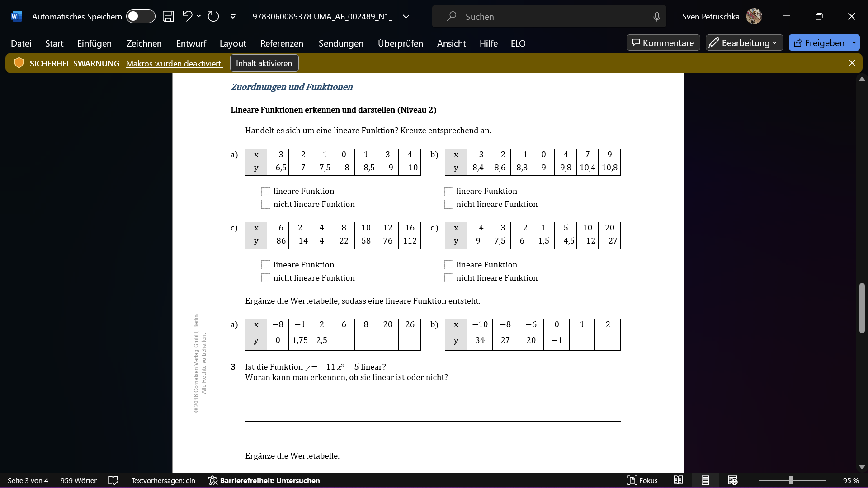This screenshot has width=868, height=488.
Task: Switch to the Überprüfen tab
Action: [x=401, y=43]
